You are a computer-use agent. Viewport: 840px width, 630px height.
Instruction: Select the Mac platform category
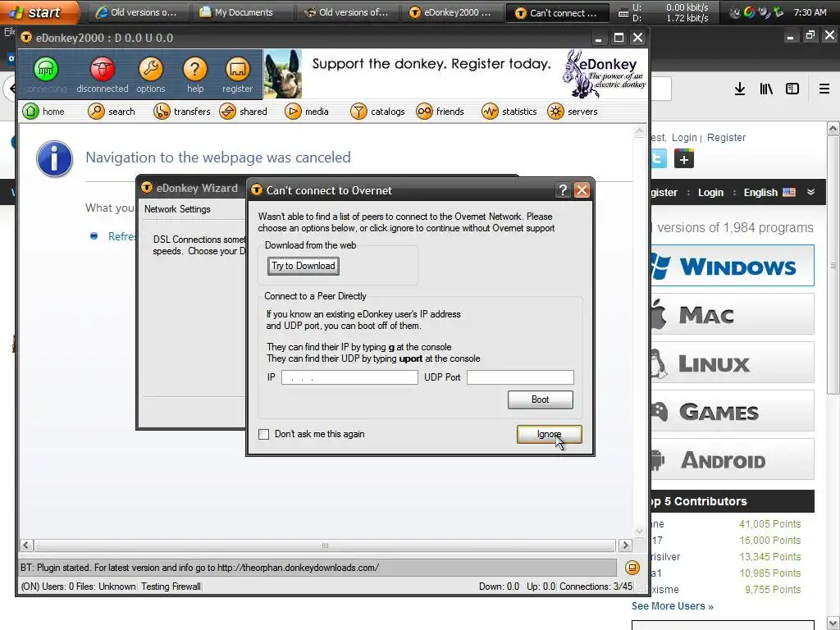pos(733,314)
